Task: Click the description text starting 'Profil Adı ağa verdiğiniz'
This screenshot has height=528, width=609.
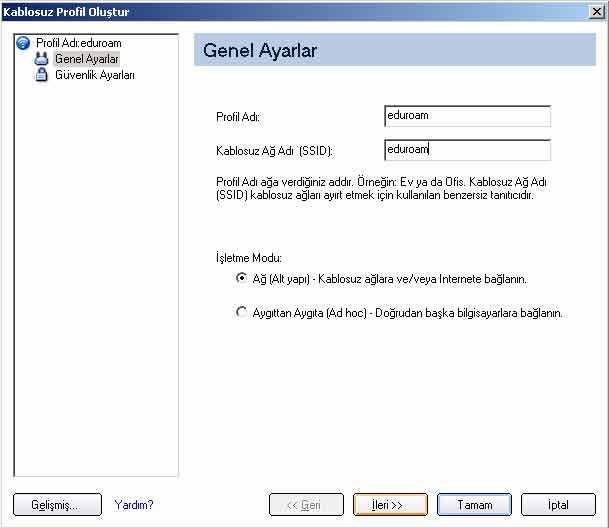Action: [381, 188]
